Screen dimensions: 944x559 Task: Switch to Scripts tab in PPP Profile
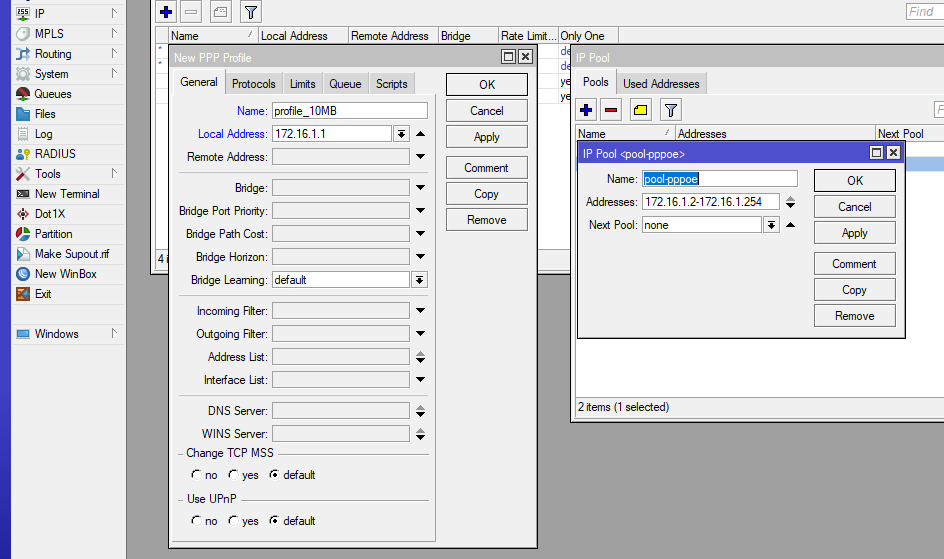pyautogui.click(x=391, y=84)
